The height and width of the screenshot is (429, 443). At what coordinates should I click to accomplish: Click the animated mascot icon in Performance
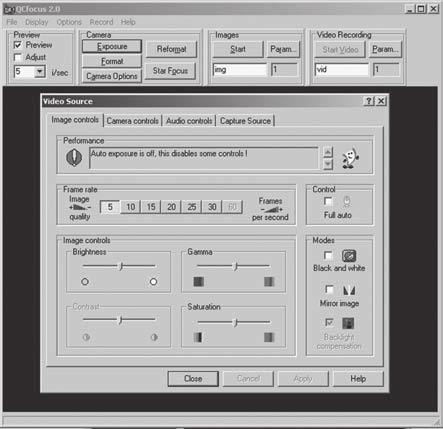350,158
